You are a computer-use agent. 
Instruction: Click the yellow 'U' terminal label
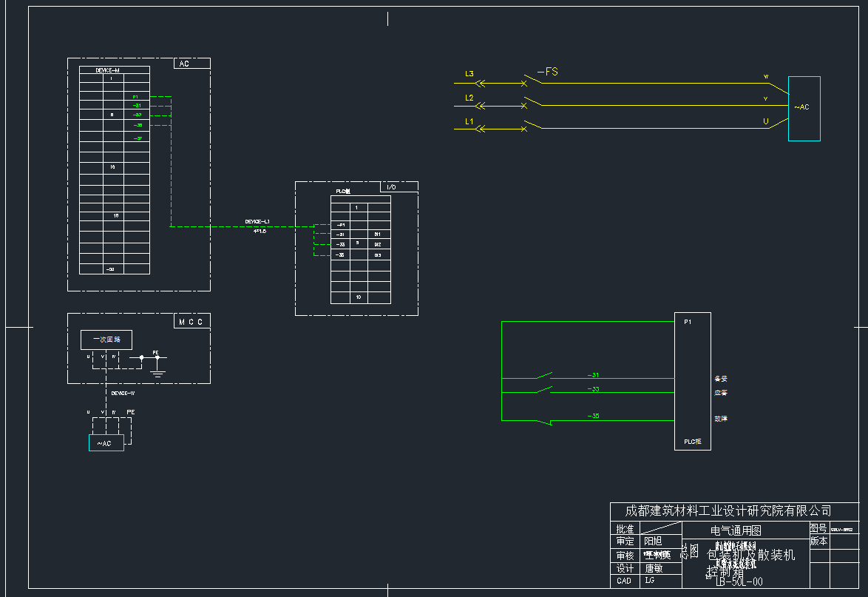[766, 121]
